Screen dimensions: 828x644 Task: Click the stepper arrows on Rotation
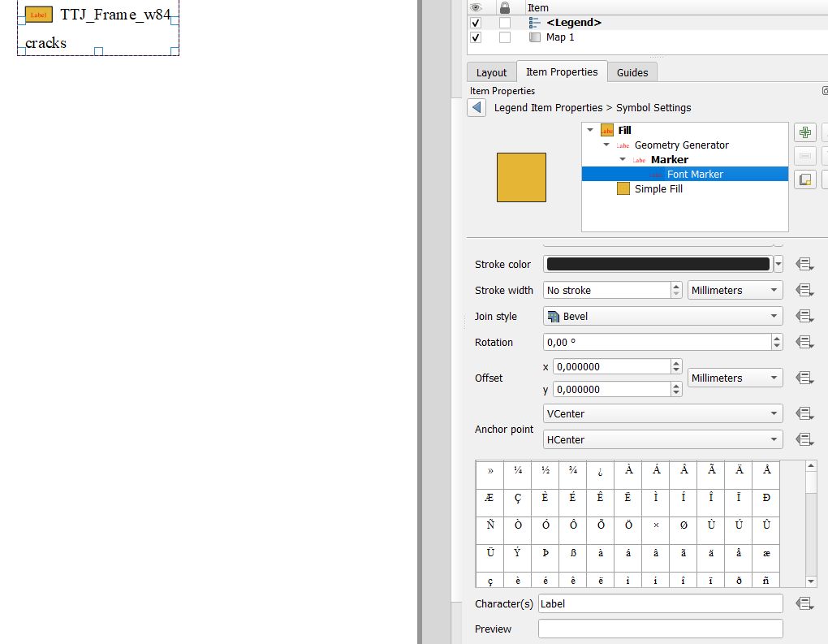(776, 342)
